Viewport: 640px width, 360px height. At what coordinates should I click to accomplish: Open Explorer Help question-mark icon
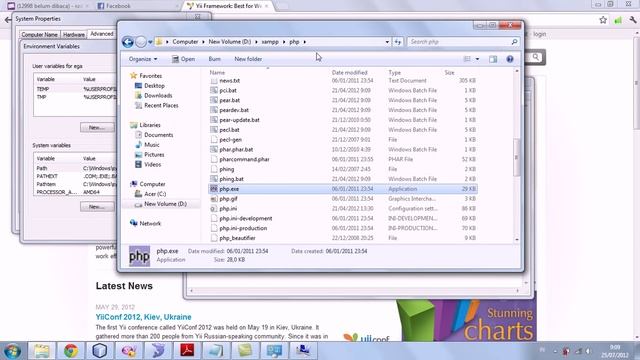click(510, 59)
